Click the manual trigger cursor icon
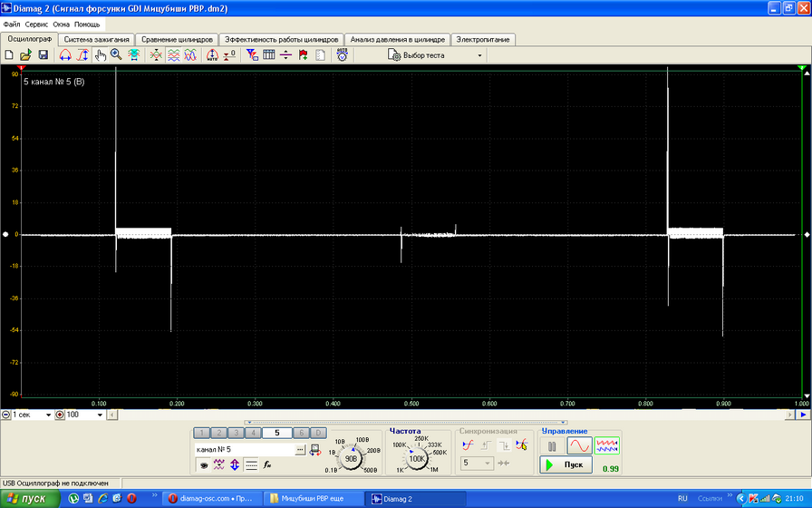Screen dimensions: 812x508 click(x=521, y=444)
